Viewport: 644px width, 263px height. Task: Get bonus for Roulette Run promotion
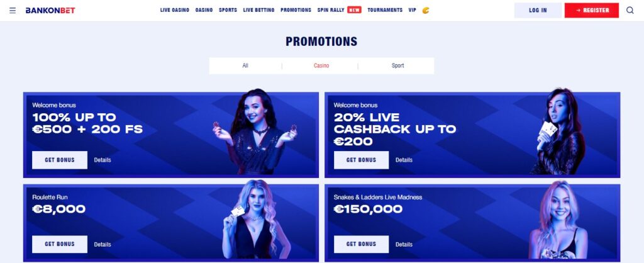tap(60, 244)
